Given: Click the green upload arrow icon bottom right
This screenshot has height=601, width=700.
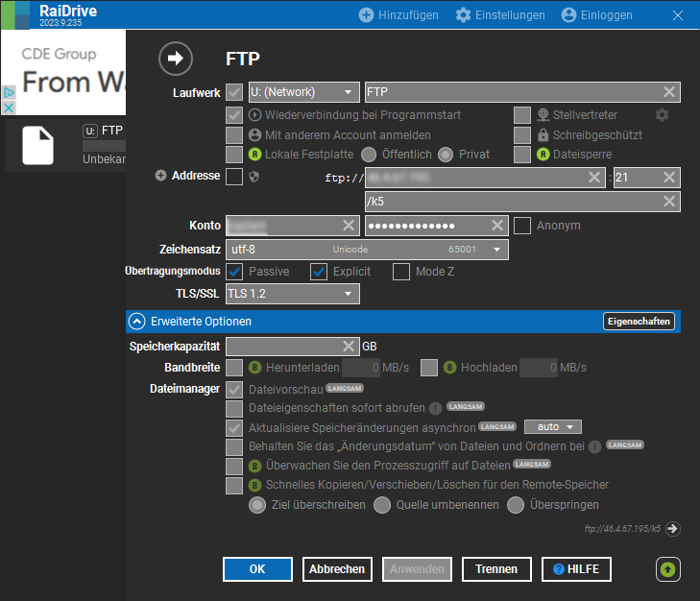Looking at the screenshot, I should [x=667, y=569].
